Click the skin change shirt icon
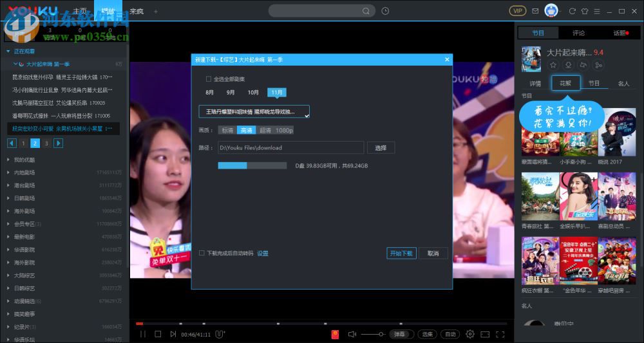Viewport: 644px width, 343px height. (x=585, y=11)
